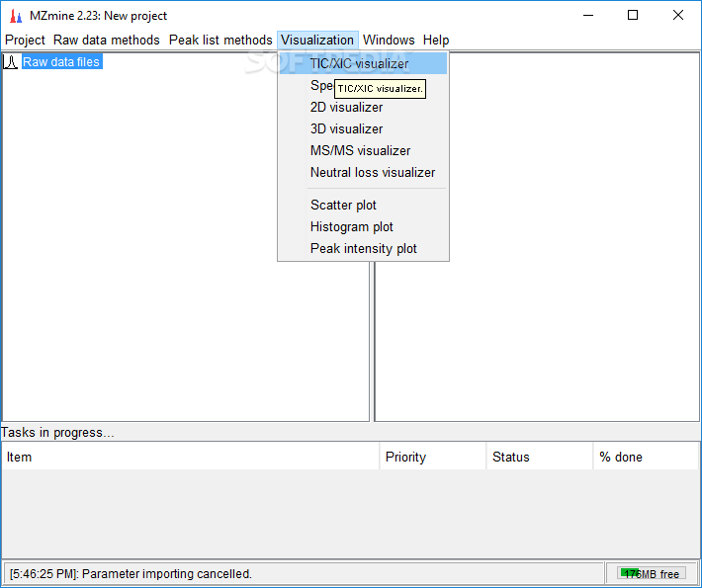Open the Peak list methods menu
This screenshot has width=702, height=588.
220,41
